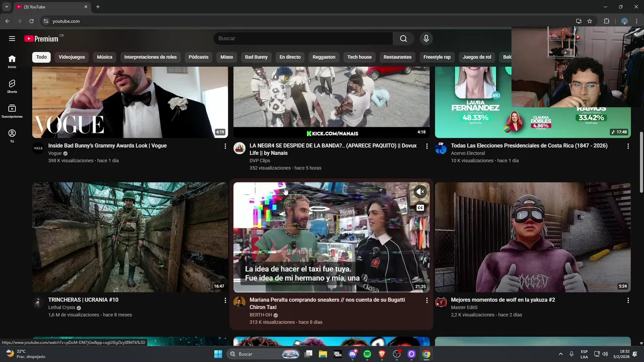Click the page vertical scrollbar thumb
This screenshot has width=644, height=362.
pyautogui.click(x=641, y=162)
